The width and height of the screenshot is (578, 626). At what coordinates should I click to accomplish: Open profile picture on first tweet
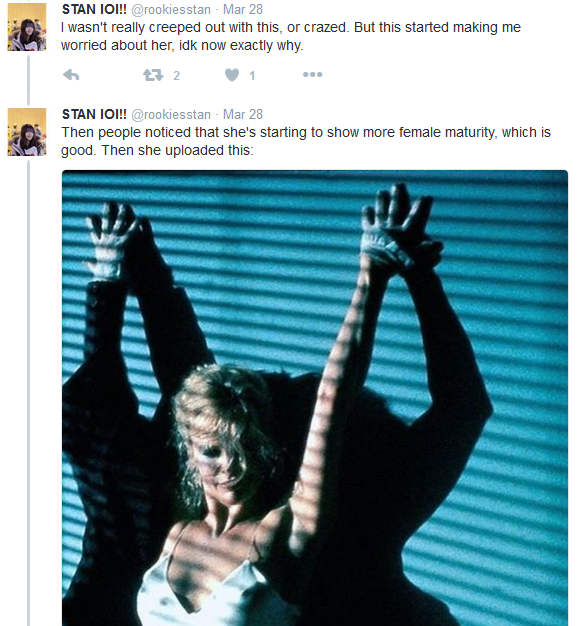27,27
